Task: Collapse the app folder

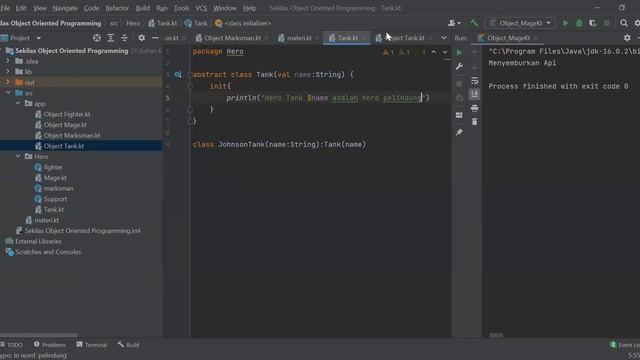Action: click(x=18, y=103)
